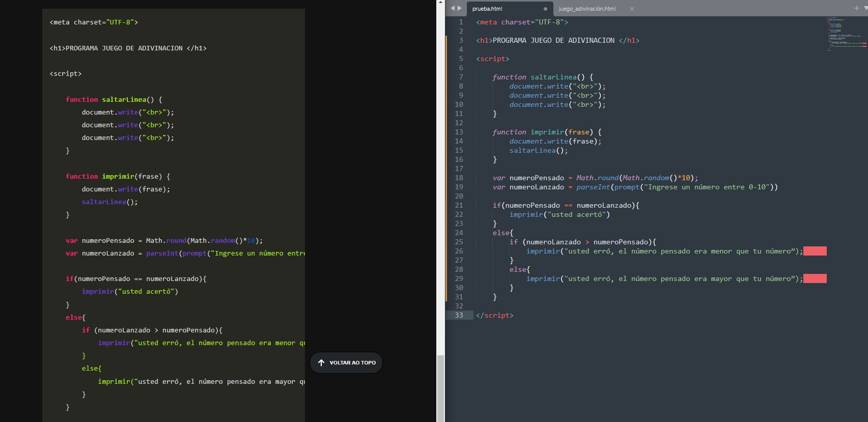Open the juego_adivinación.html tab
The image size is (868, 422).
[587, 9]
